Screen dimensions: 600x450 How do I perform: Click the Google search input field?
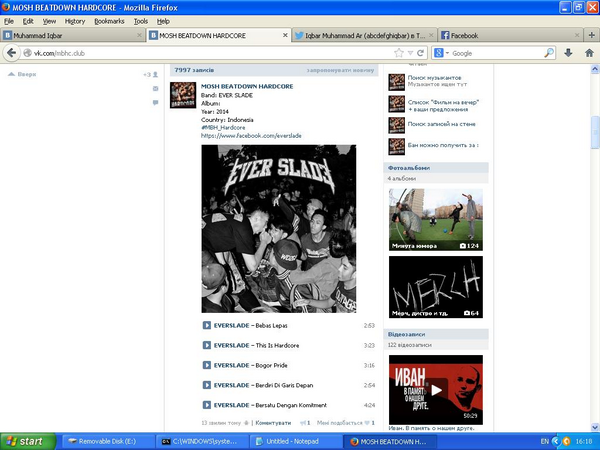tap(497, 53)
